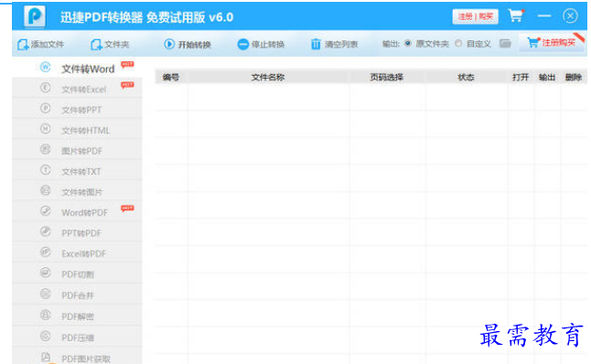Select 文件转HTML in sidebar
The width and height of the screenshot is (591, 364).
point(77,130)
